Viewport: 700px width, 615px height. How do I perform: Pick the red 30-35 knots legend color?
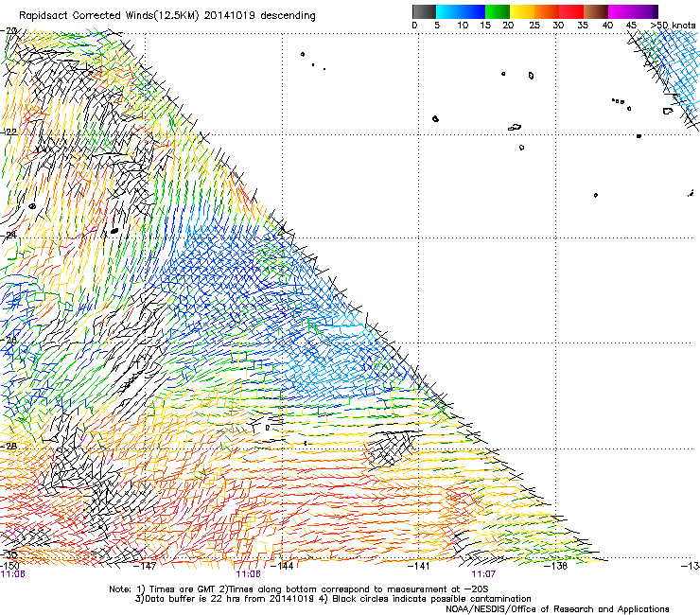click(571, 11)
